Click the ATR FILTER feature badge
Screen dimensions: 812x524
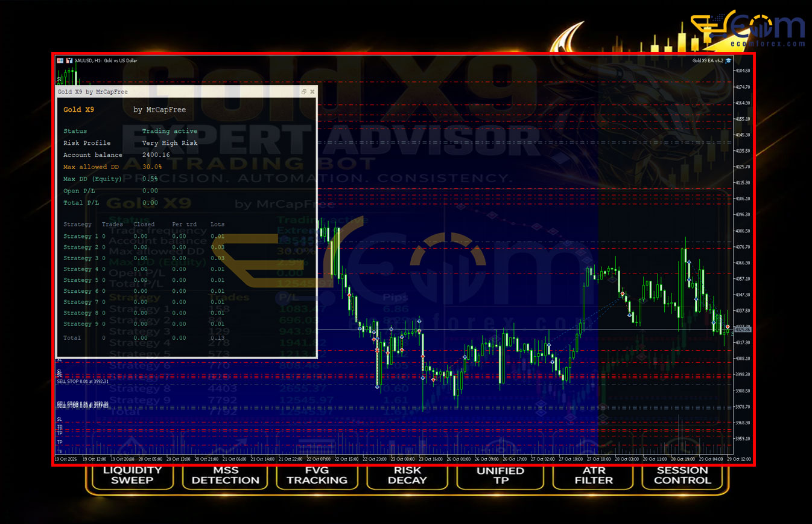[x=594, y=475]
